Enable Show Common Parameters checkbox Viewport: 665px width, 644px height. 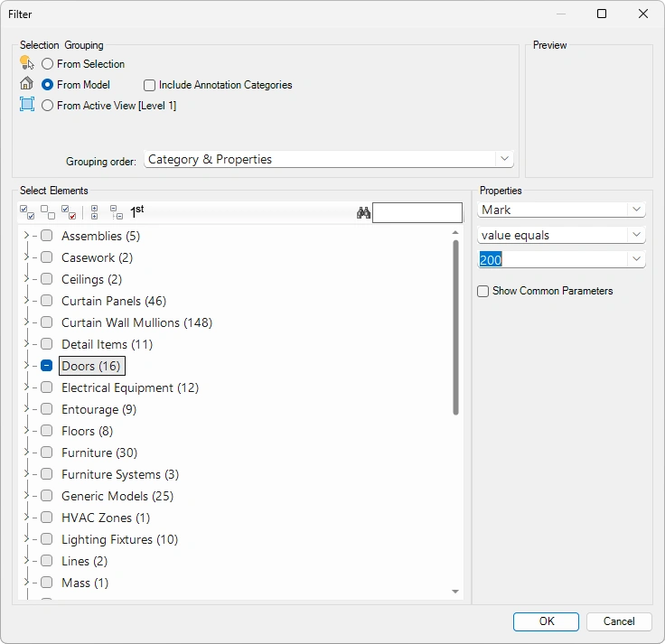click(482, 291)
